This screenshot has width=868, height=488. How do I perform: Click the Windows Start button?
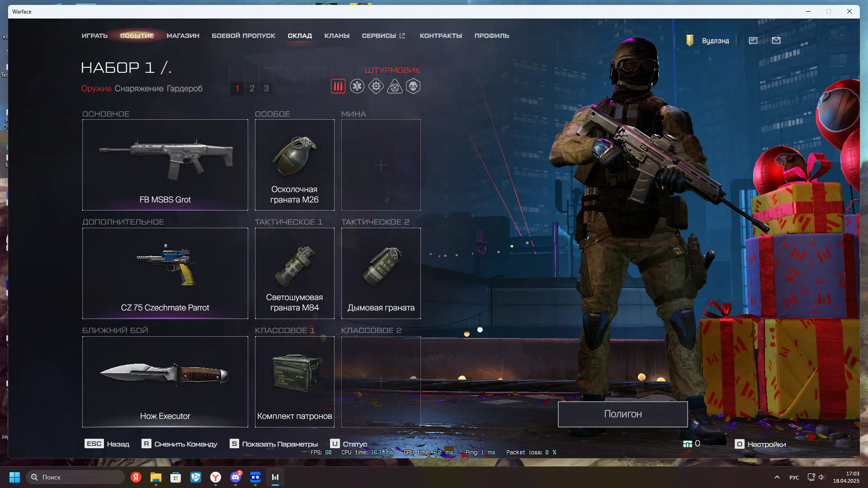14,477
